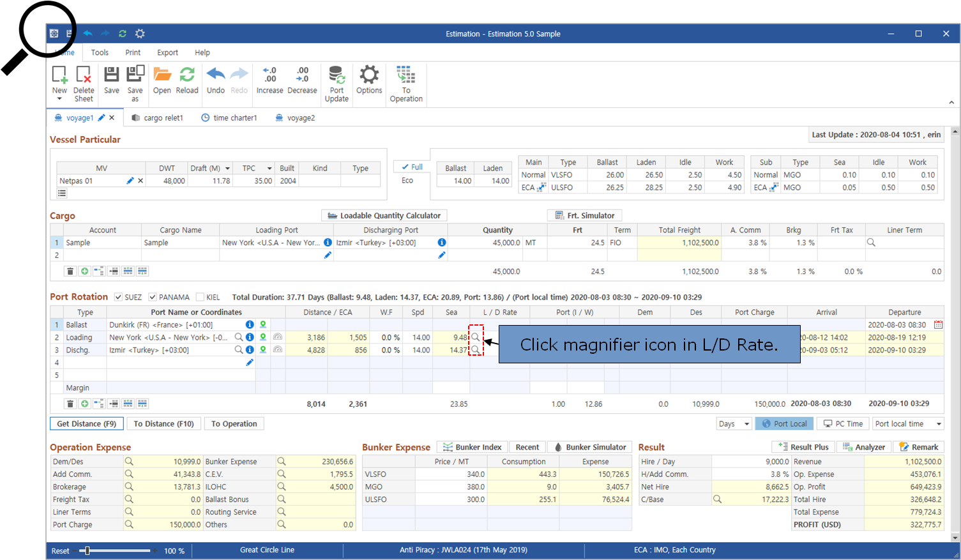The image size is (961, 560).
Task: Open Draft (M) unit dropdown
Action: click(x=228, y=169)
